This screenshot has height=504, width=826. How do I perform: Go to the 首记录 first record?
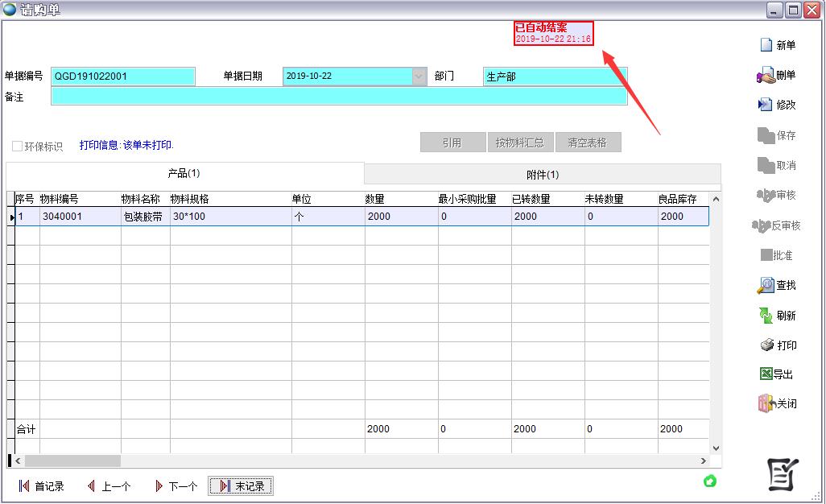41,486
